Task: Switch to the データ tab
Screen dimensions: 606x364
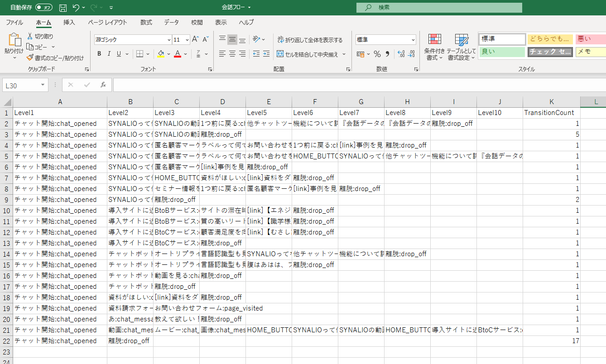Action: point(171,22)
